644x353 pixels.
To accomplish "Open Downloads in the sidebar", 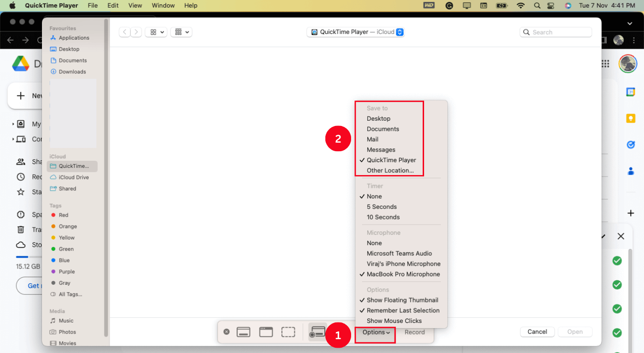I will [73, 72].
